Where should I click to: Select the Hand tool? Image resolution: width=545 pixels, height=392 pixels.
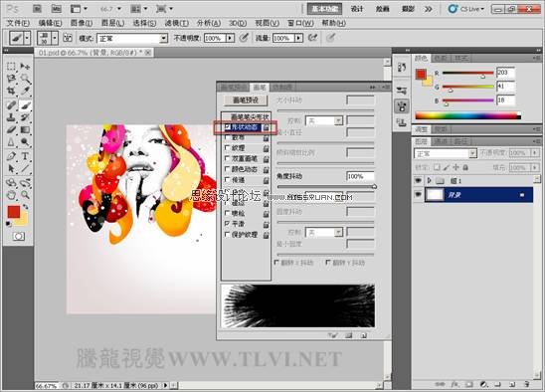(11, 195)
